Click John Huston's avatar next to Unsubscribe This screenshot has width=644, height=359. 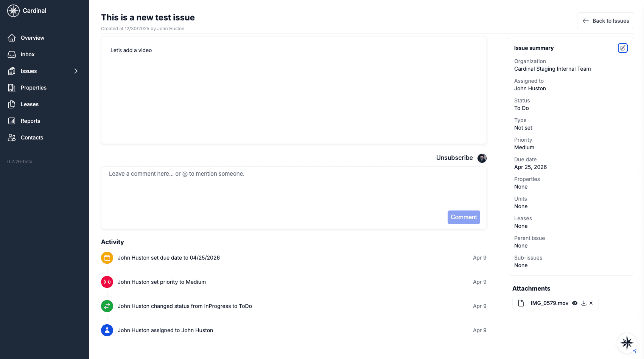coord(481,158)
